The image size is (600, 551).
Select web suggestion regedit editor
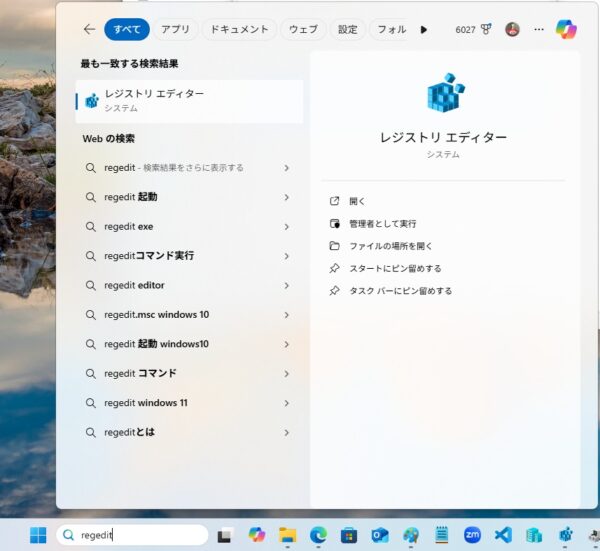(188, 285)
